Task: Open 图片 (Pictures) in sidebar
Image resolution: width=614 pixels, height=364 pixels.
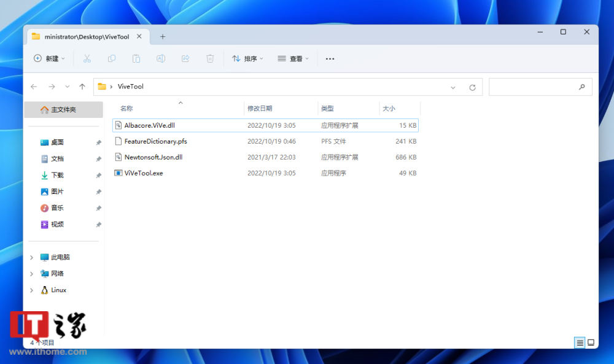Action: click(x=57, y=192)
